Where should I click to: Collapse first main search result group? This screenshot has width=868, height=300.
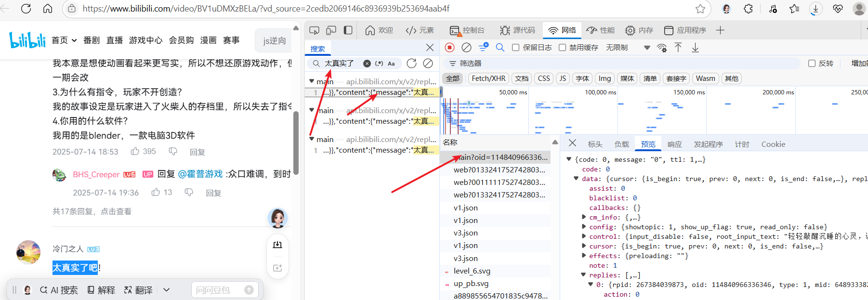pos(312,81)
